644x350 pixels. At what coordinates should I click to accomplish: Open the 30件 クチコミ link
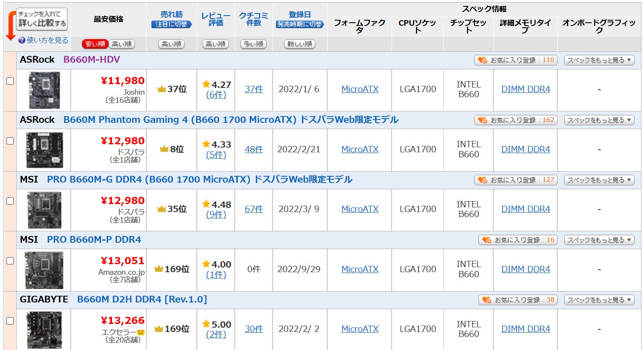point(254,329)
